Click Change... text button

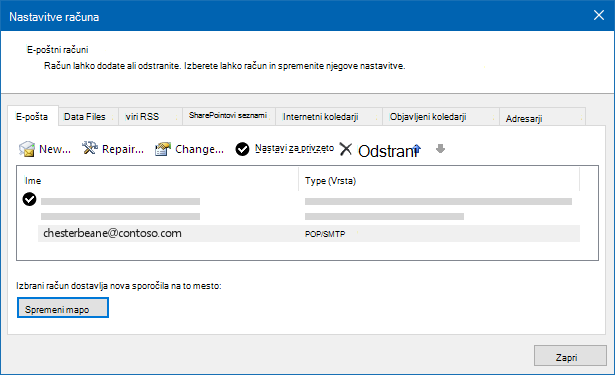click(199, 149)
